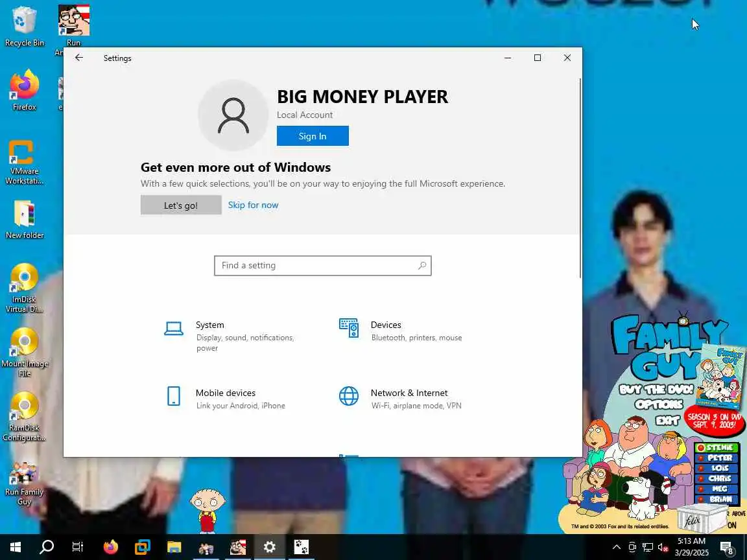Select the Firefox desktop shortcut
The image size is (747, 560).
(24, 91)
